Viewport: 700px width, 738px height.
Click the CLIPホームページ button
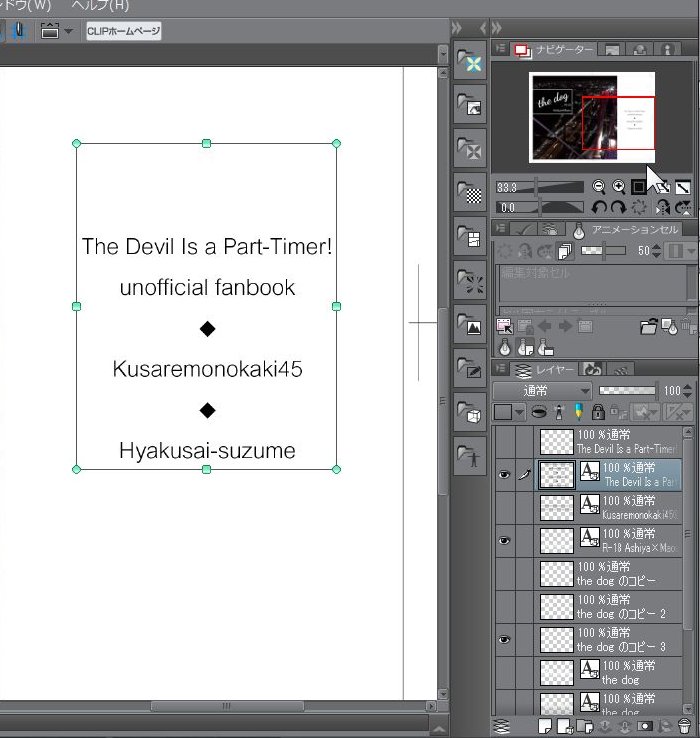point(123,31)
